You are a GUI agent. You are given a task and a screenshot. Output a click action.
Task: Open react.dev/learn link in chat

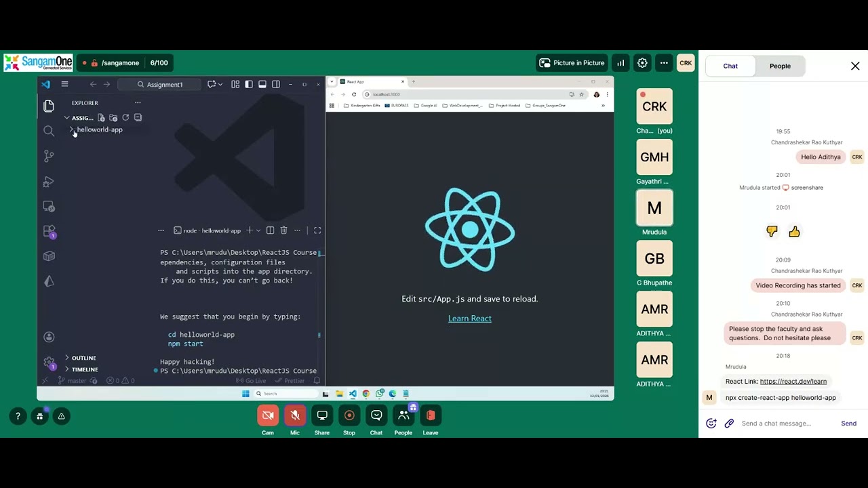793,382
